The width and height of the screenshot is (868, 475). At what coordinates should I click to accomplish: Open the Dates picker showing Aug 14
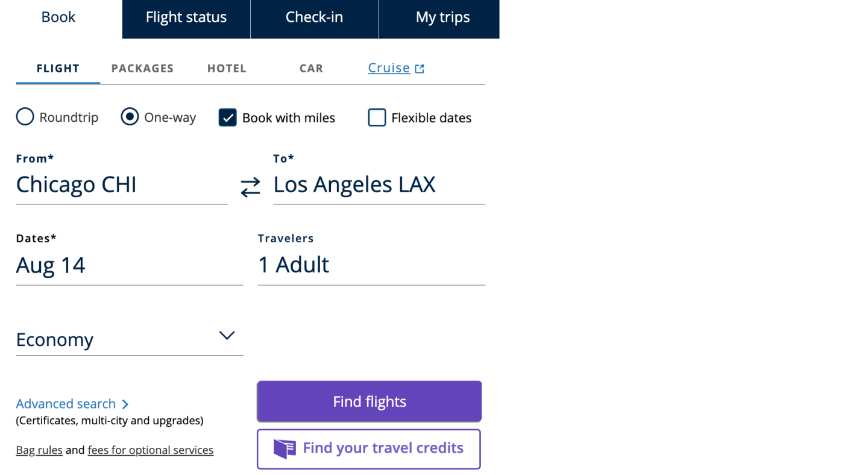coord(129,265)
